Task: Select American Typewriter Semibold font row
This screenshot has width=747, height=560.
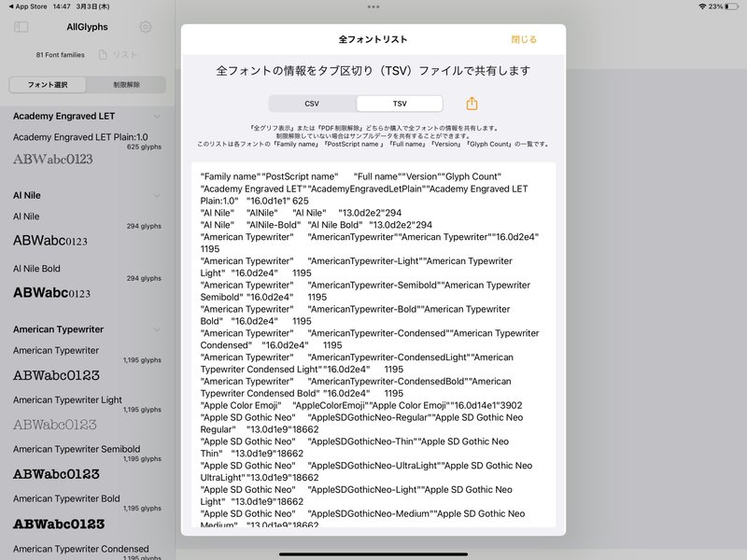Action: pyautogui.click(x=87, y=463)
